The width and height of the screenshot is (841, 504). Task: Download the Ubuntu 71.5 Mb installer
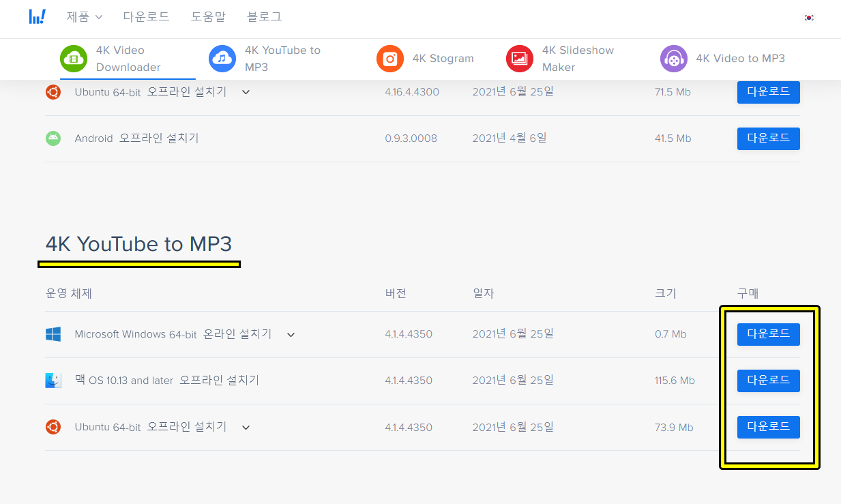click(x=769, y=92)
